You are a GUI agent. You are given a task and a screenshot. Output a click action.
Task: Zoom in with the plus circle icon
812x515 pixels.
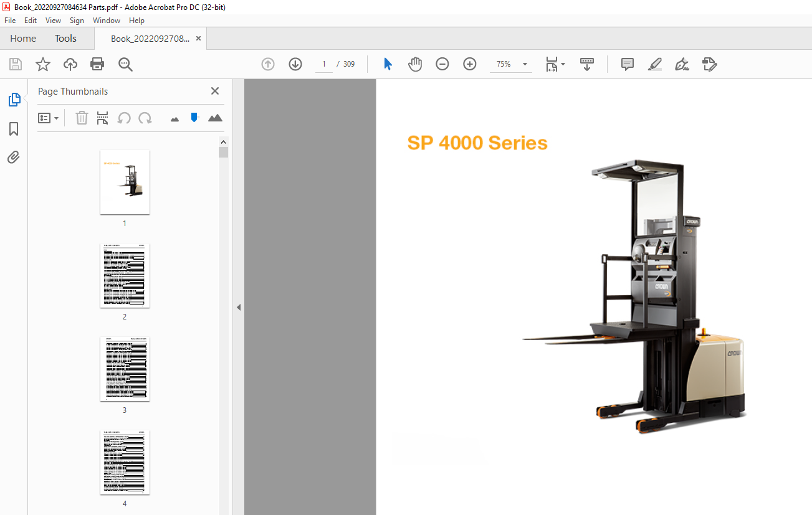point(470,64)
